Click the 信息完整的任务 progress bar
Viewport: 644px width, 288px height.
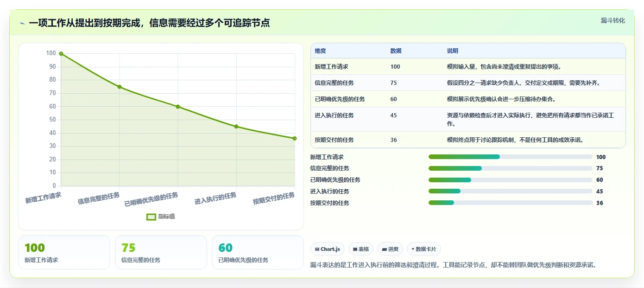pyautogui.click(x=511, y=168)
